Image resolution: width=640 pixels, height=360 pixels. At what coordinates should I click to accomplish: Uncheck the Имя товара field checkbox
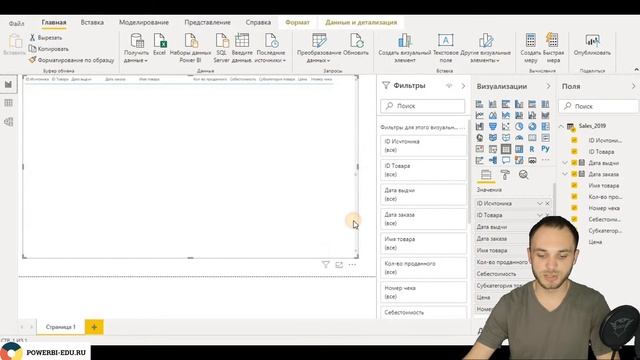574,185
